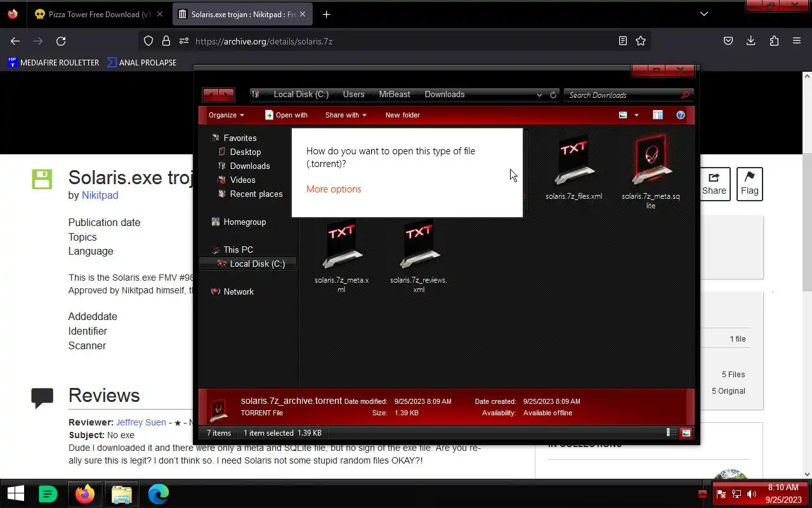Expand the Explorer address bar history dropdown

pos(539,95)
